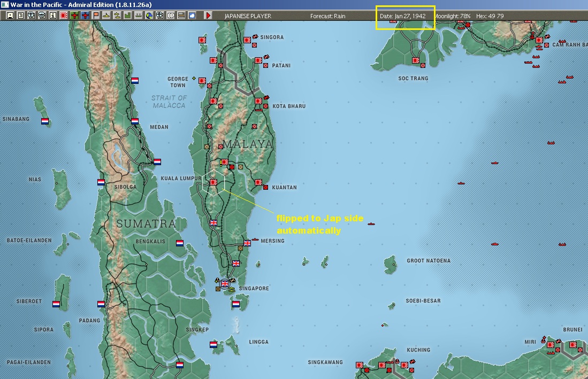
Task: Open the cloud weather toolbar icon
Action: click(192, 16)
